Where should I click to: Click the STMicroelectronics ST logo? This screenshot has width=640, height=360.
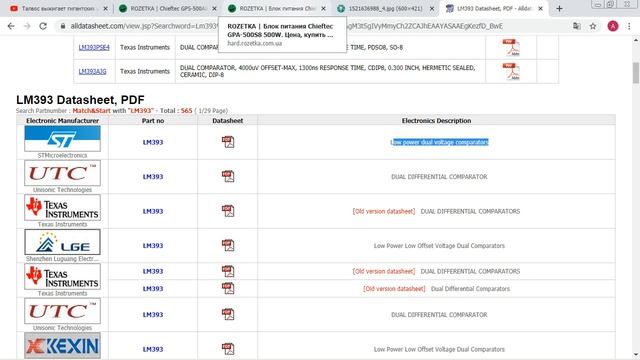pos(62,138)
